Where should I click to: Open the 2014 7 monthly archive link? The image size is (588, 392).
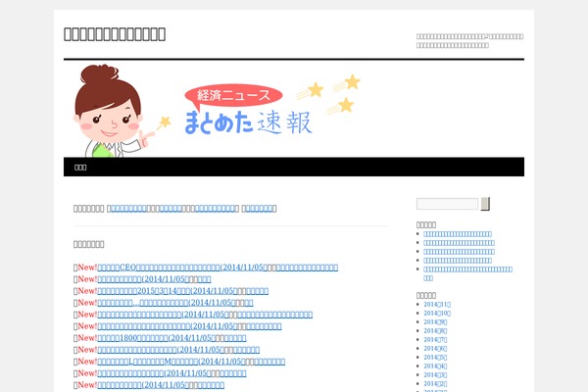click(435, 339)
